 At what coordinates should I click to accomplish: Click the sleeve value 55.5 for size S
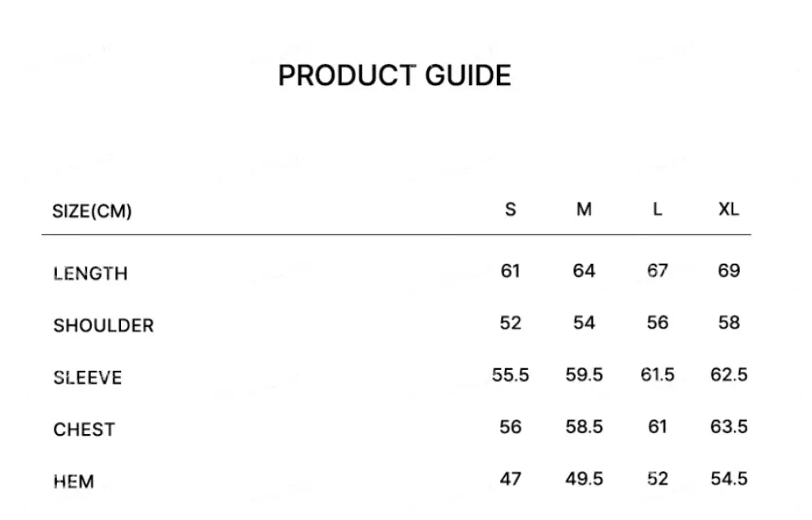point(510,375)
